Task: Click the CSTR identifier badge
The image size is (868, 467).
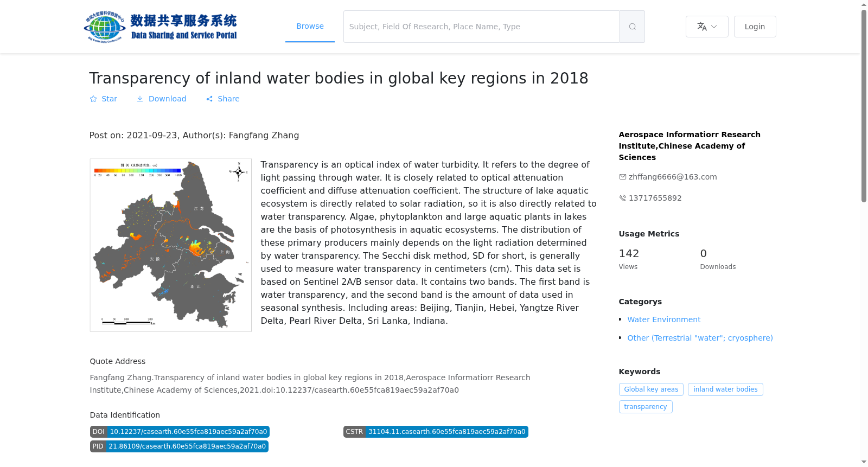Action: [436, 432]
